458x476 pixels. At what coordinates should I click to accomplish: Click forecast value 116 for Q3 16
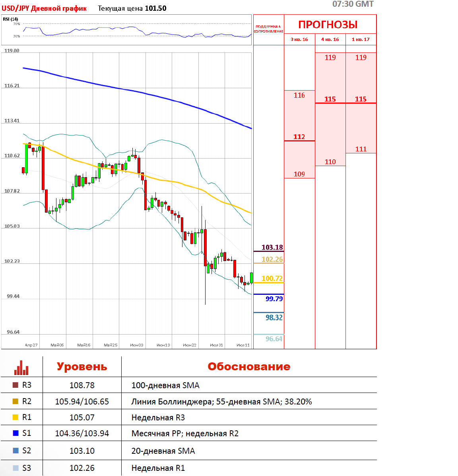299,95
